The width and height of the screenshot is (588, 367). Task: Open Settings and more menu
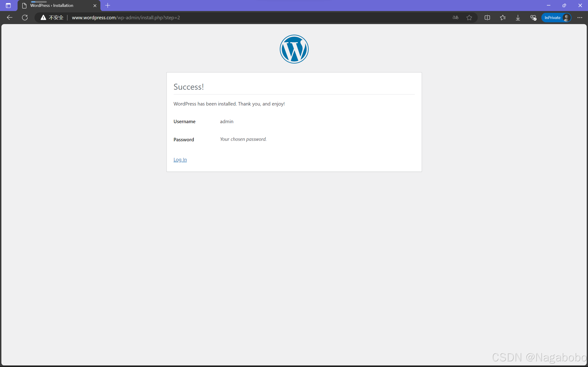tap(580, 17)
